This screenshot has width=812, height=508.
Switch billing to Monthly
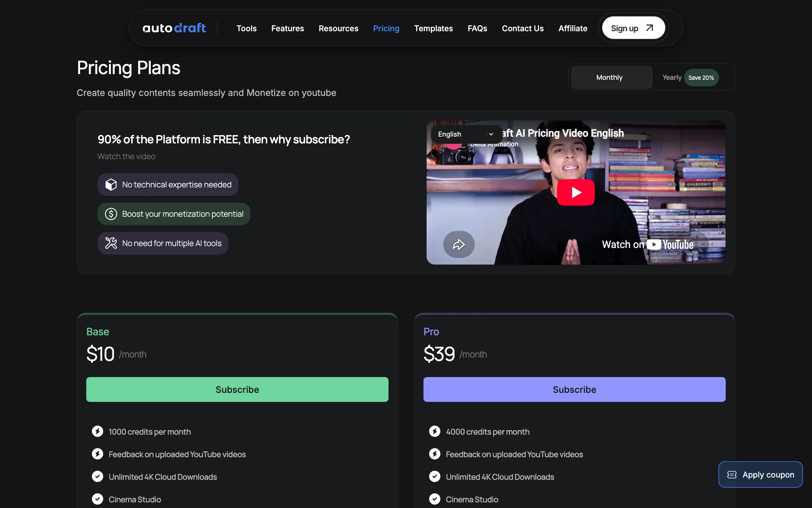click(611, 78)
